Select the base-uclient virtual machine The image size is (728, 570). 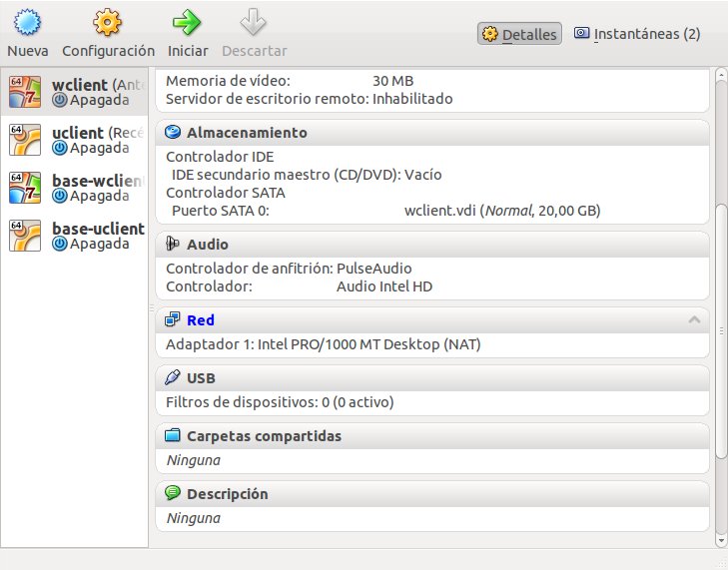[x=74, y=235]
